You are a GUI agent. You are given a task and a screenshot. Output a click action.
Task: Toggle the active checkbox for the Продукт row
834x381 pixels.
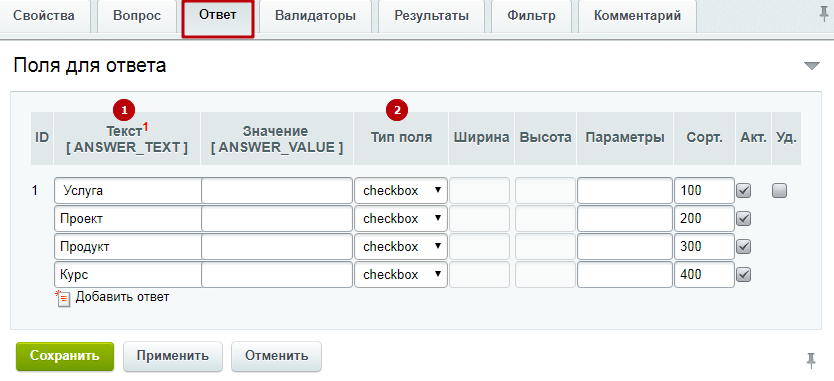tap(744, 247)
